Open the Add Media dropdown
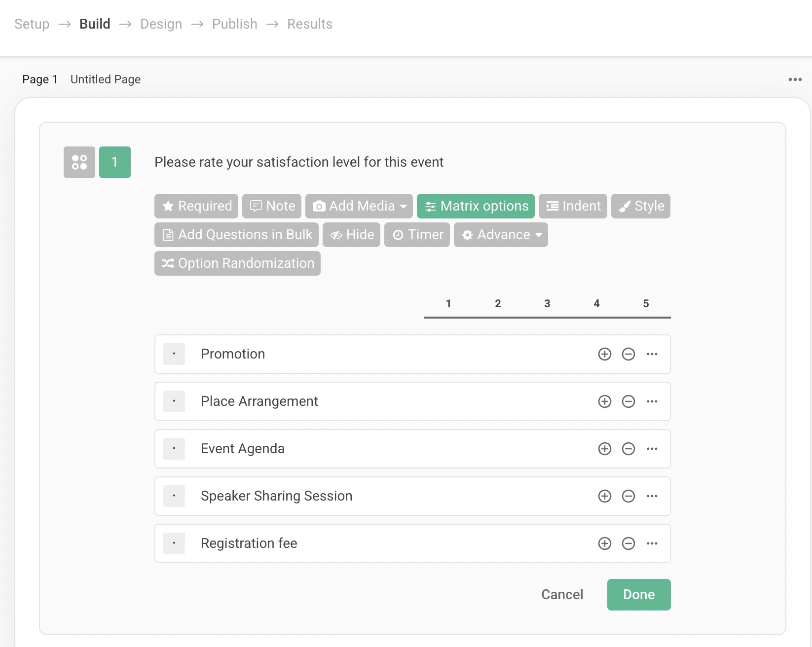Screen dimensions: 812x647 pyautogui.click(x=359, y=206)
